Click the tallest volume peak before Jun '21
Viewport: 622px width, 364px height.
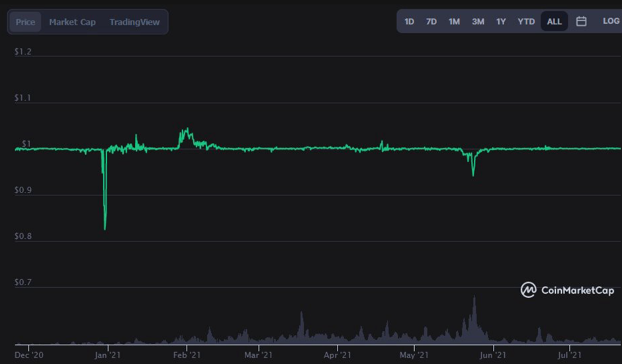[474, 299]
